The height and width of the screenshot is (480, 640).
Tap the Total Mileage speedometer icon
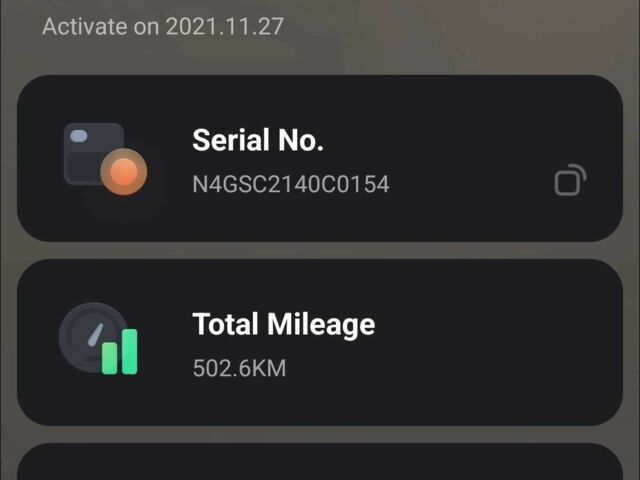[x=98, y=339]
